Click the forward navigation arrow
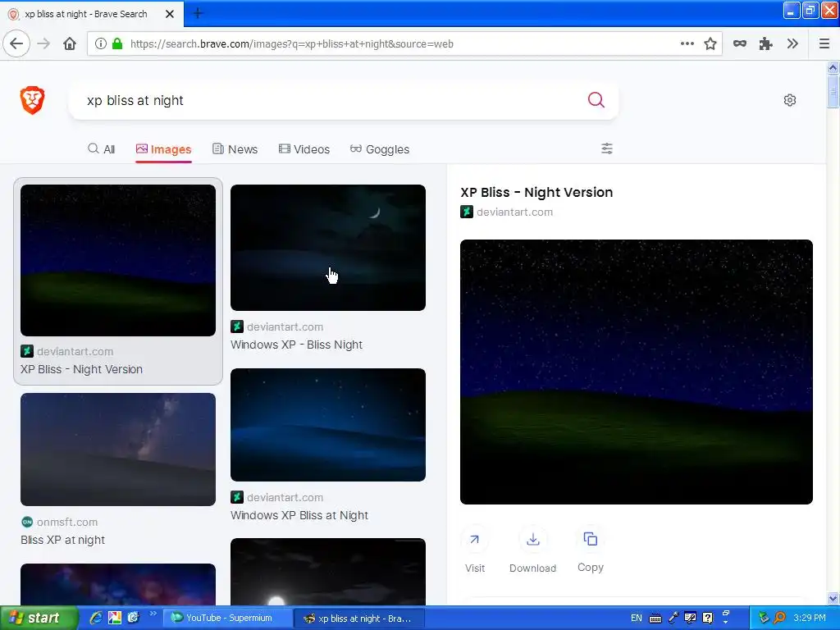840x630 pixels. pyautogui.click(x=43, y=44)
